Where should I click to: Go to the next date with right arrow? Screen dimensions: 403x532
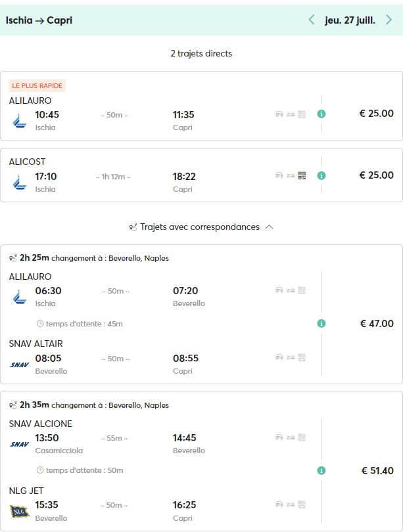click(x=389, y=20)
